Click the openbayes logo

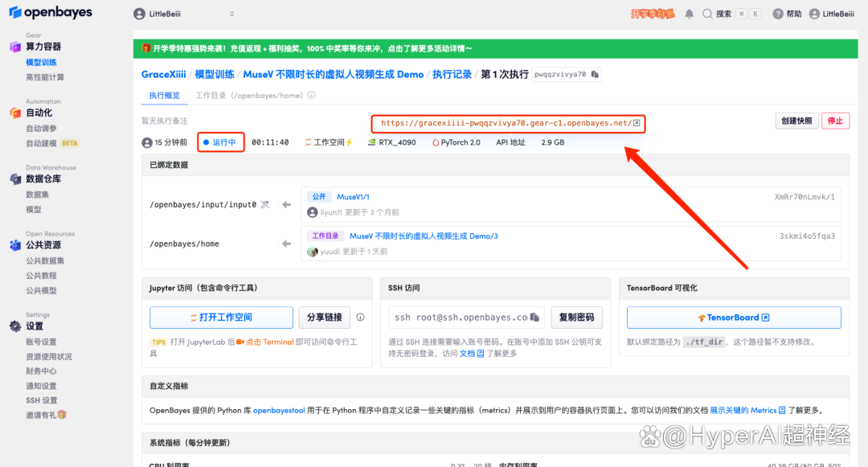click(51, 12)
